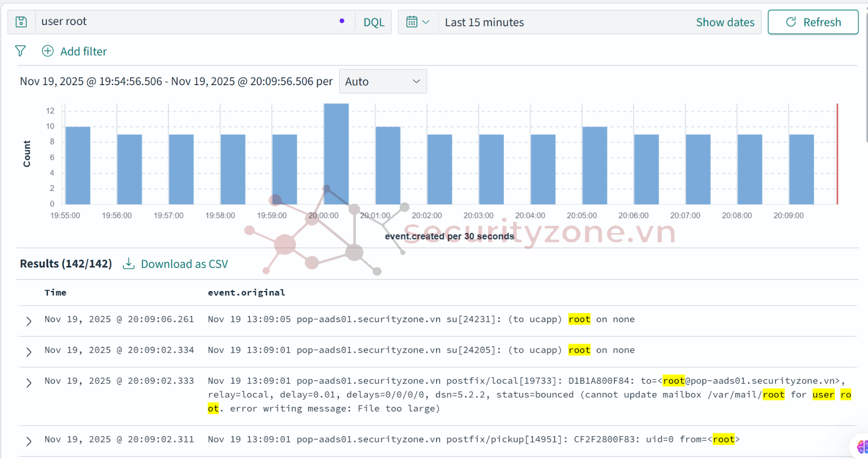868x459 pixels.
Task: Click the circular arrow icon in Refresh
Action: click(791, 22)
